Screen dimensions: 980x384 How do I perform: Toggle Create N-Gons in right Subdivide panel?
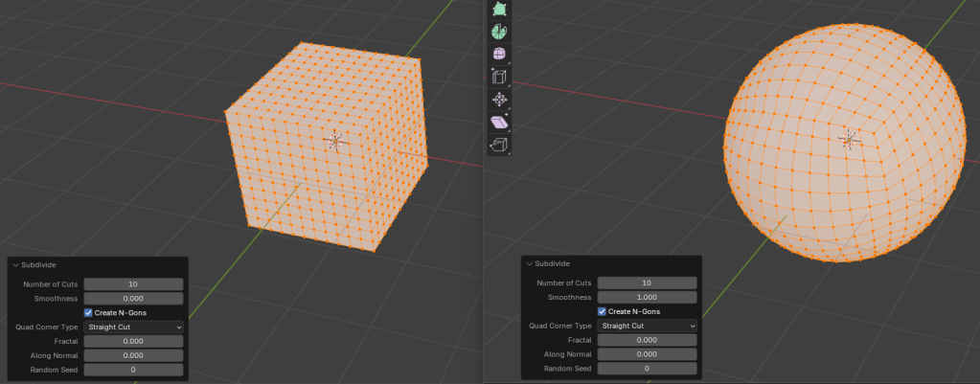coord(602,311)
